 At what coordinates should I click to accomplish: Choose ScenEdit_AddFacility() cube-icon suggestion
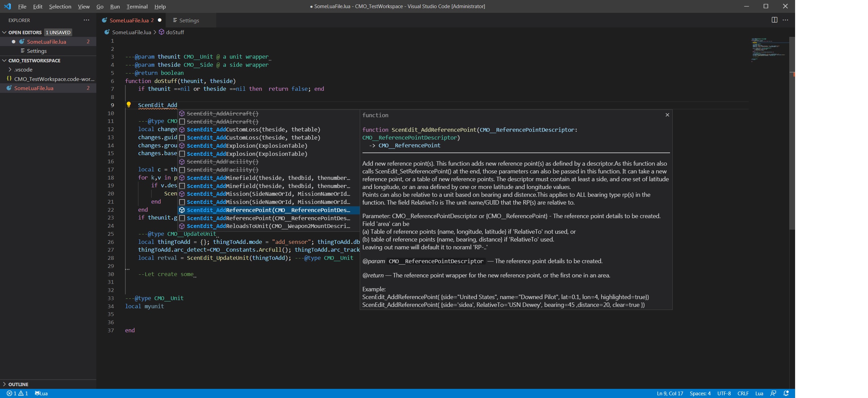click(269, 162)
